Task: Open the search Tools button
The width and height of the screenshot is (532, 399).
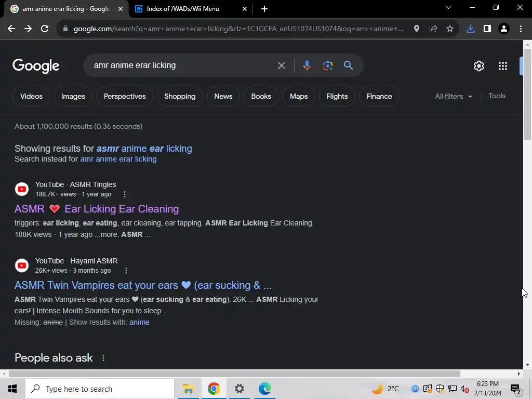Action: click(497, 96)
